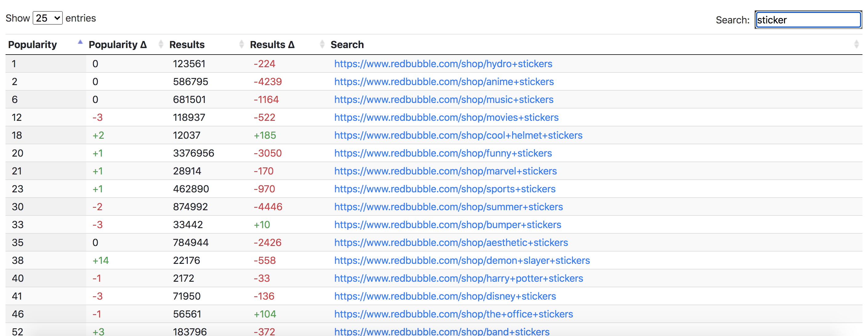
Task: Click the Results column sort arrows icon
Action: (x=241, y=44)
